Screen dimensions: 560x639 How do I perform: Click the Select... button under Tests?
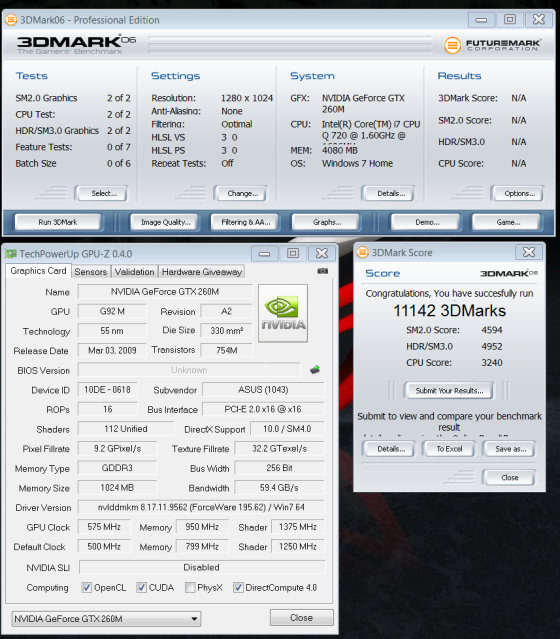[x=102, y=193]
